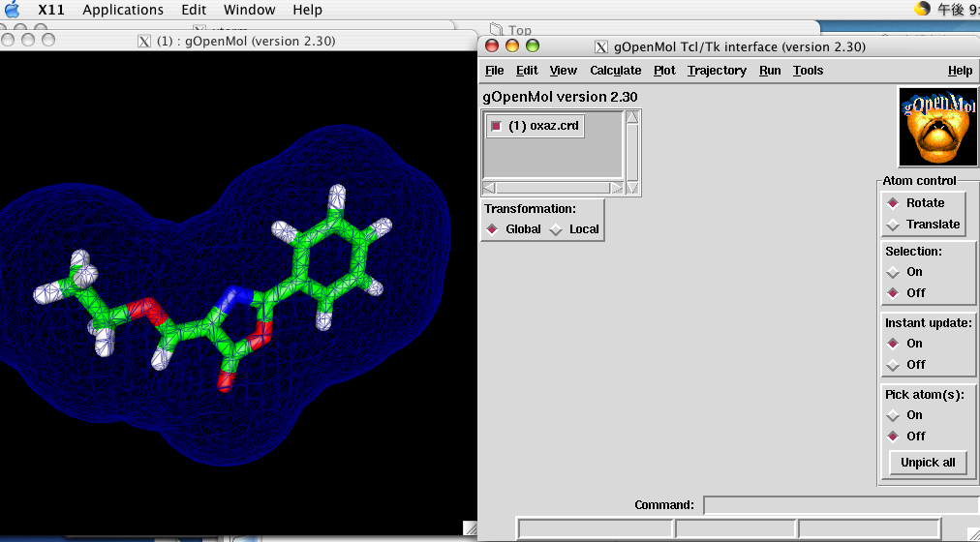980x542 pixels.
Task: Click the blue nitrogen atom in molecule
Action: coord(237,294)
